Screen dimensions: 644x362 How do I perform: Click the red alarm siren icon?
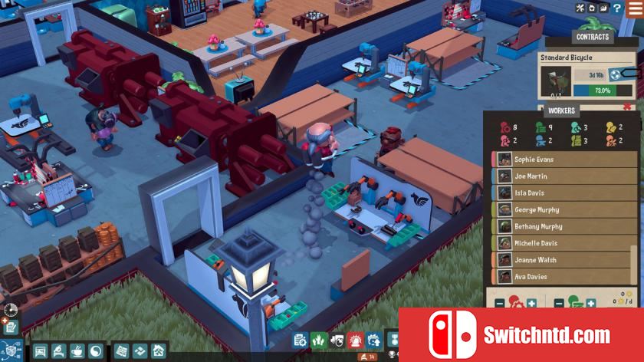point(356,341)
